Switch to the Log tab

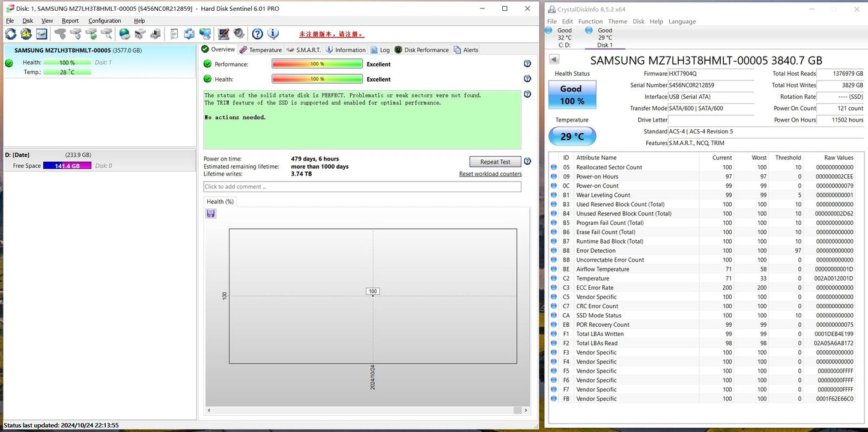pos(380,50)
